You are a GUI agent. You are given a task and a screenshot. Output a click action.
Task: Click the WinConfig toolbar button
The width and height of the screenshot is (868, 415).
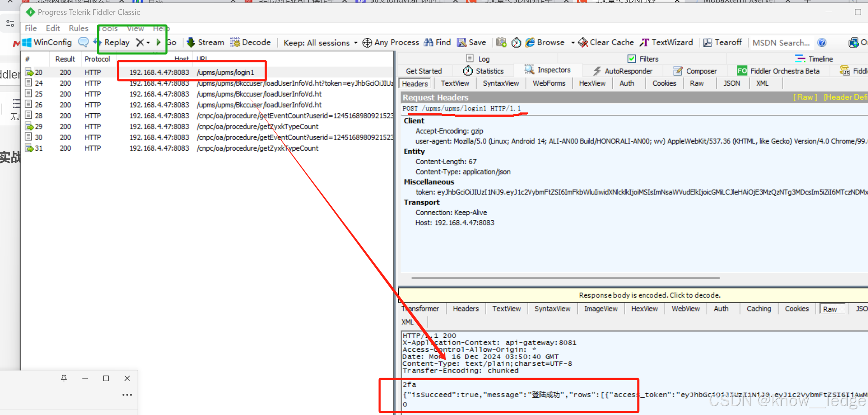click(47, 42)
